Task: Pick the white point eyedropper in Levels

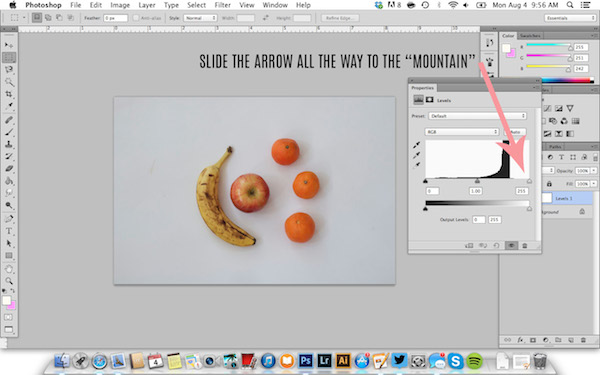Action: pyautogui.click(x=416, y=165)
